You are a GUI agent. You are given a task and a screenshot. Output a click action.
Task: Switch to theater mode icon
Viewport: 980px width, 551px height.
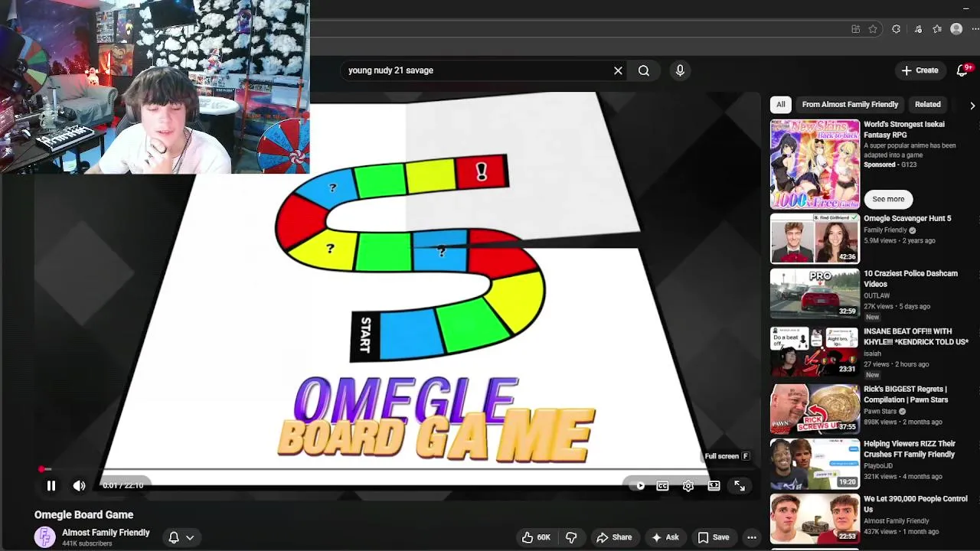[714, 486]
